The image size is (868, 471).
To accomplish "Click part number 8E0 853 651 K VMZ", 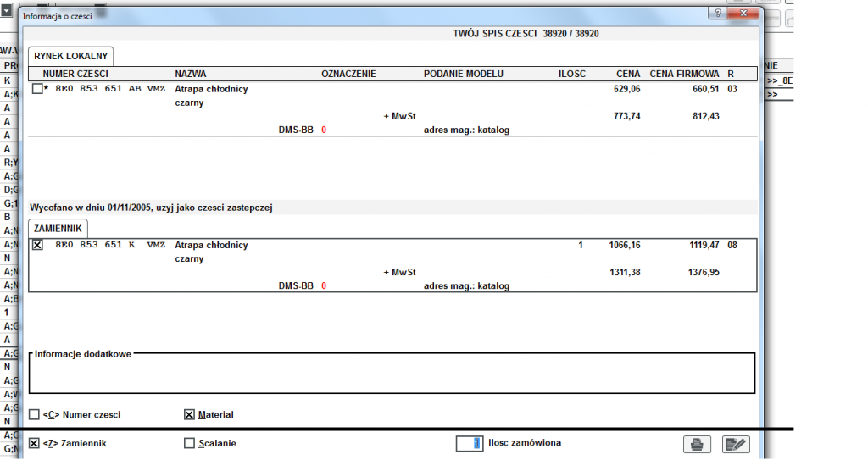I will click(x=110, y=245).
